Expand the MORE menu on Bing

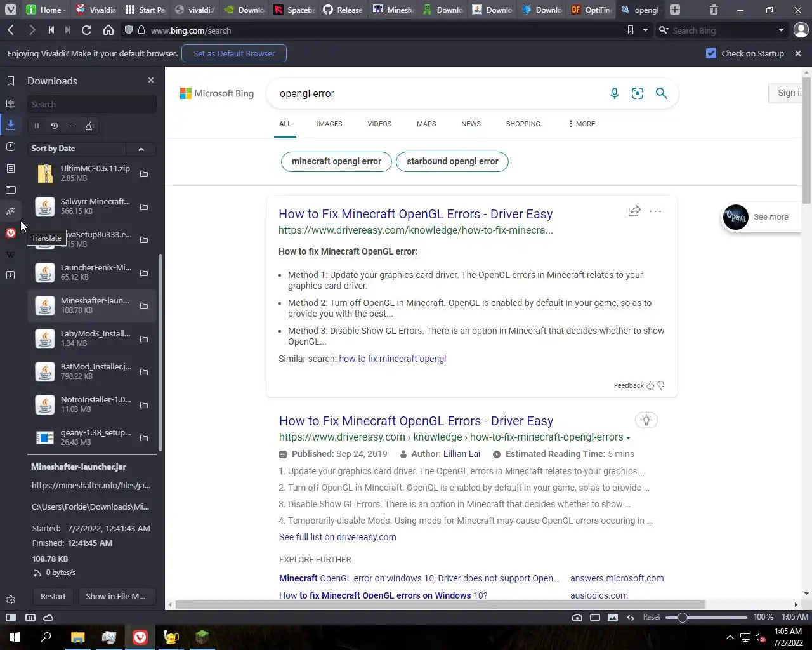click(x=582, y=124)
